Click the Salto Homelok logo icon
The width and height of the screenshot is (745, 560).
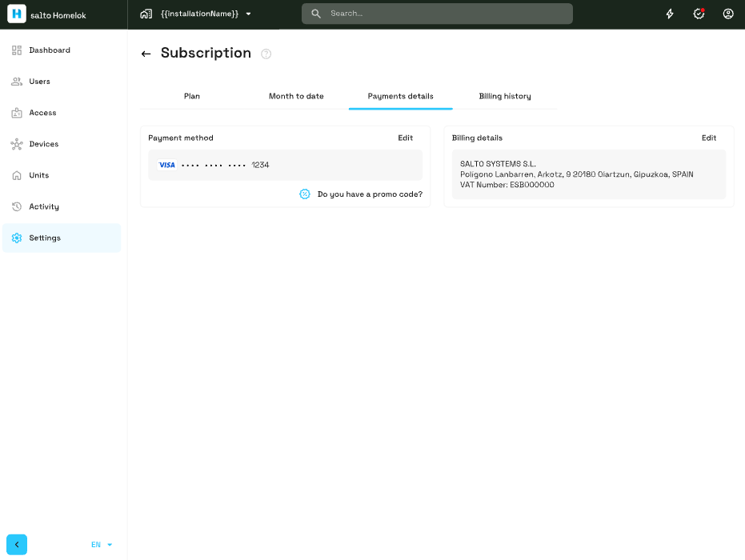coord(17,14)
